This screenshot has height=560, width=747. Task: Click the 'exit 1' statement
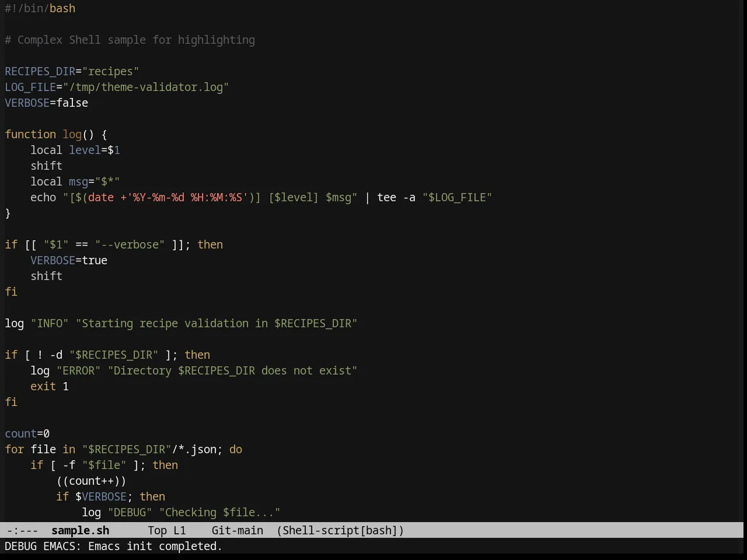pos(50,386)
